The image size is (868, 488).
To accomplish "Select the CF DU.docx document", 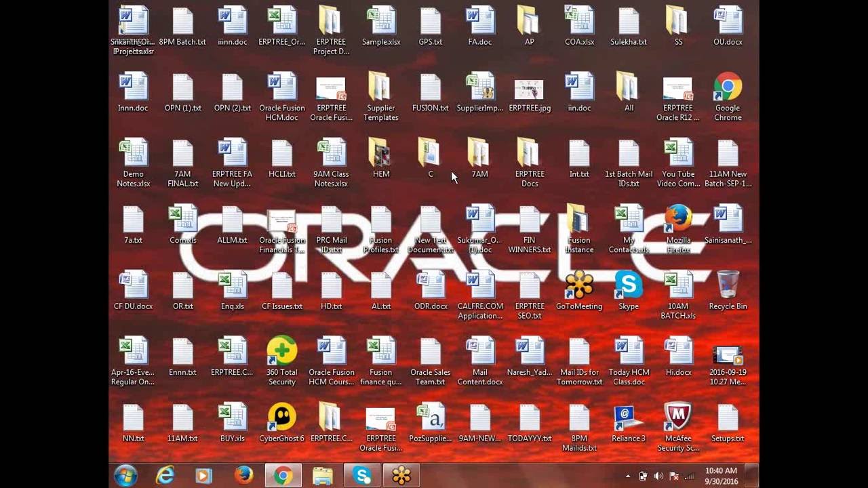I will tap(133, 291).
